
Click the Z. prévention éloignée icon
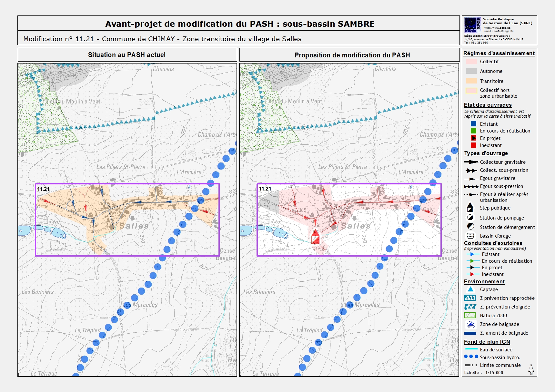470,307
